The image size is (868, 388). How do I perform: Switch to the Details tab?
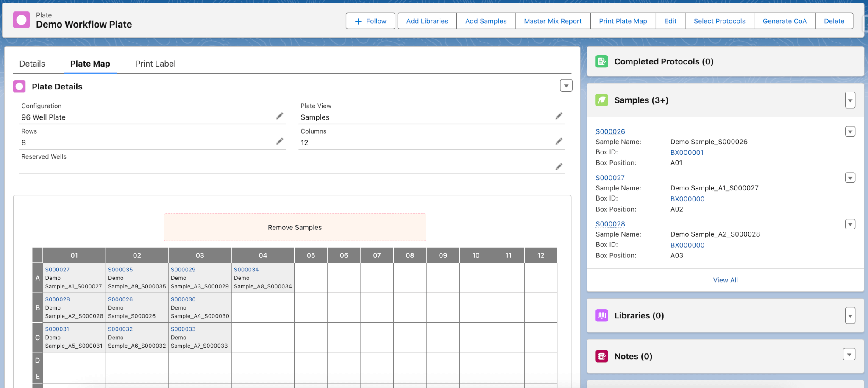32,64
